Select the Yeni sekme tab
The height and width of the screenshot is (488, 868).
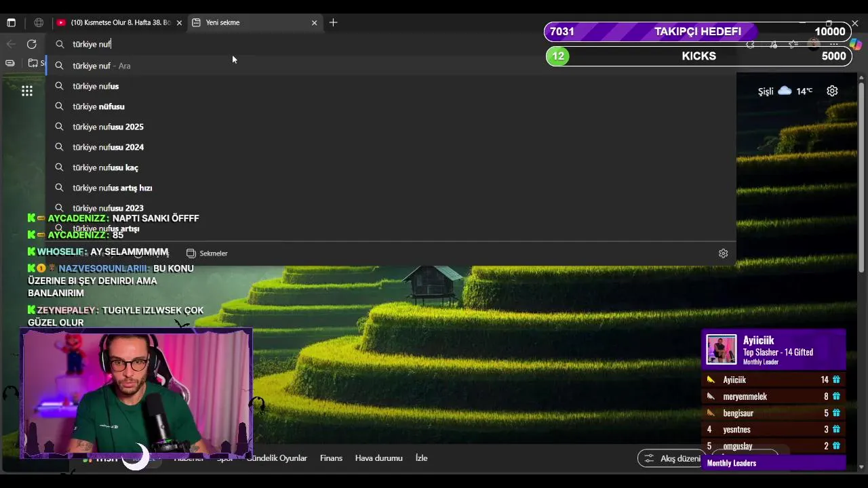(254, 22)
